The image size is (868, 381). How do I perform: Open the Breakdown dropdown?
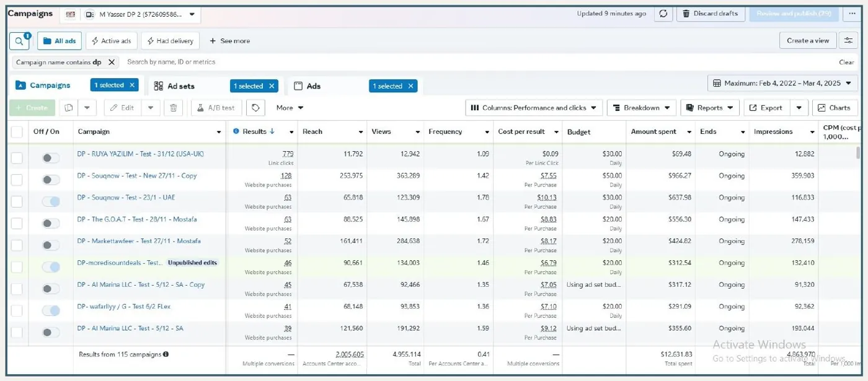[x=641, y=108]
